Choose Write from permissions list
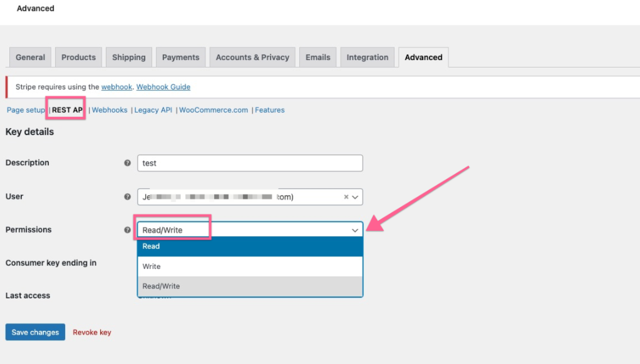This screenshot has height=364, width=640. tap(250, 266)
